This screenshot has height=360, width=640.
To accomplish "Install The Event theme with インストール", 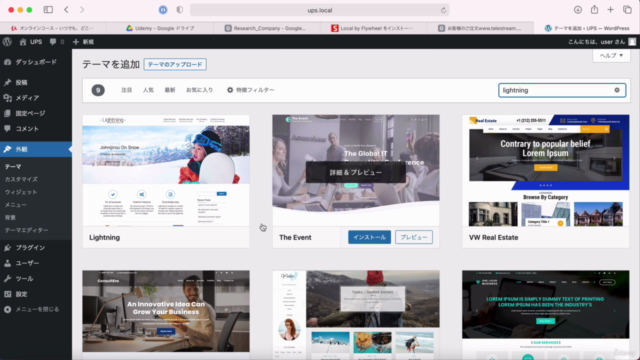I will click(369, 237).
